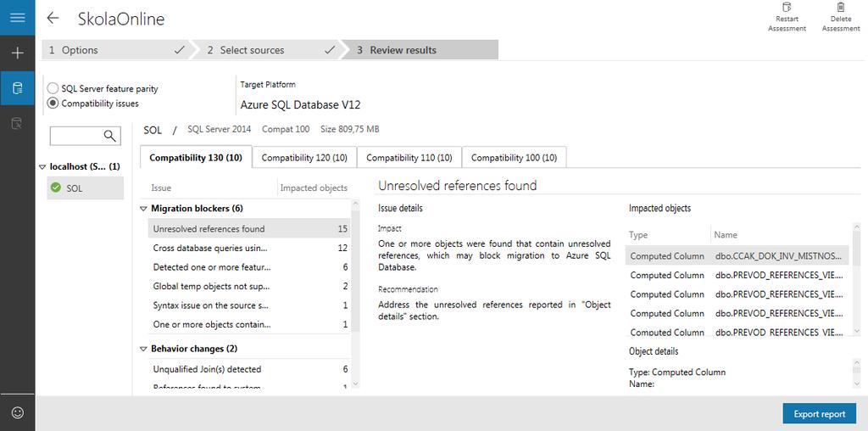Select 'Unqualified Join(s) detected' issue
This screenshot has width=868, height=431.
[x=249, y=369]
